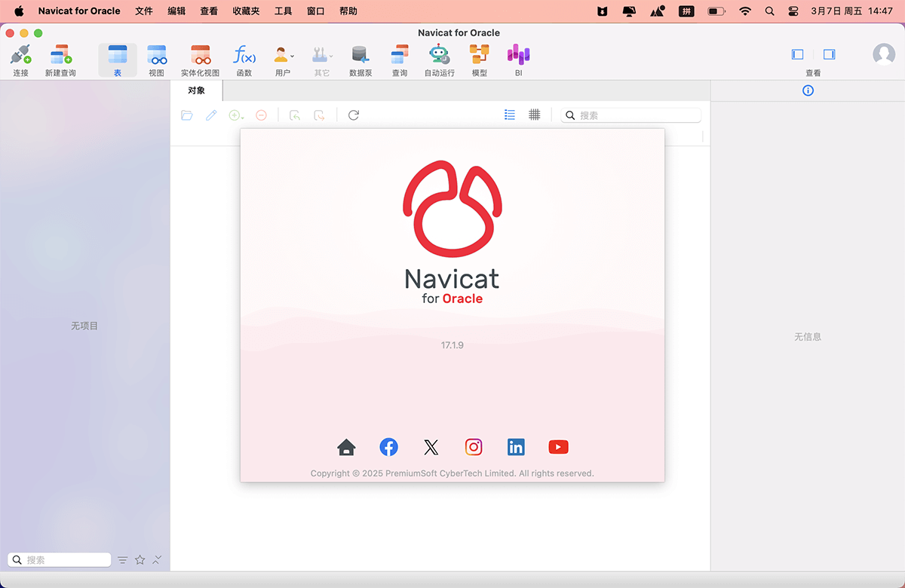Click the design table pencil icon
905x588 pixels.
(x=211, y=115)
